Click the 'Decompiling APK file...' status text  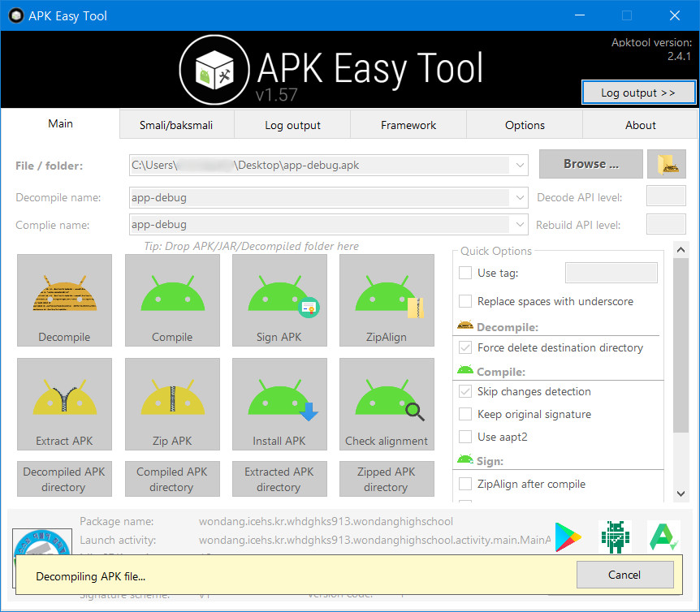pos(91,576)
